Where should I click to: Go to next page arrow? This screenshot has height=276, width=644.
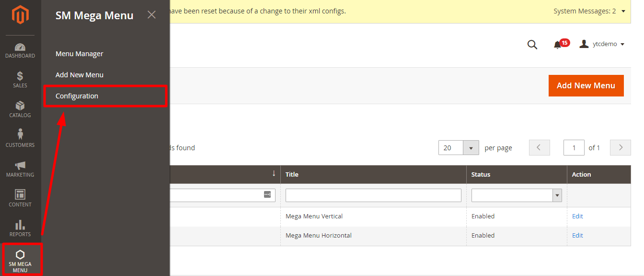[x=621, y=148]
